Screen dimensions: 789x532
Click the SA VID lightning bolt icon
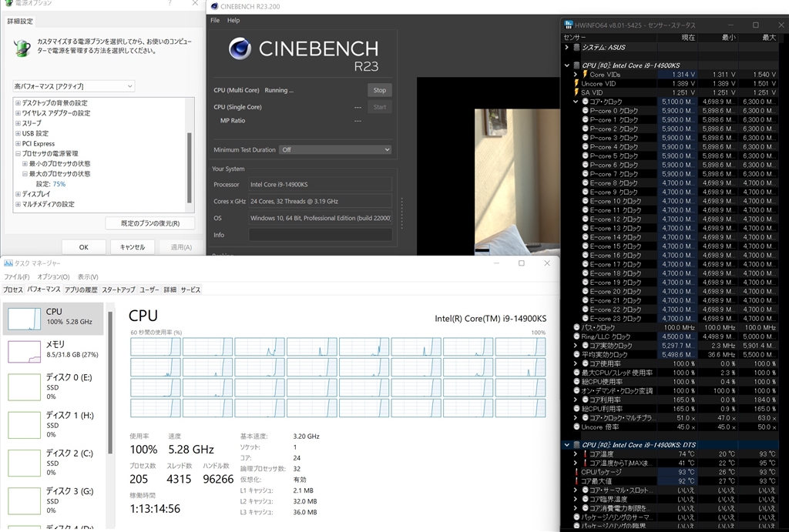tap(576, 92)
